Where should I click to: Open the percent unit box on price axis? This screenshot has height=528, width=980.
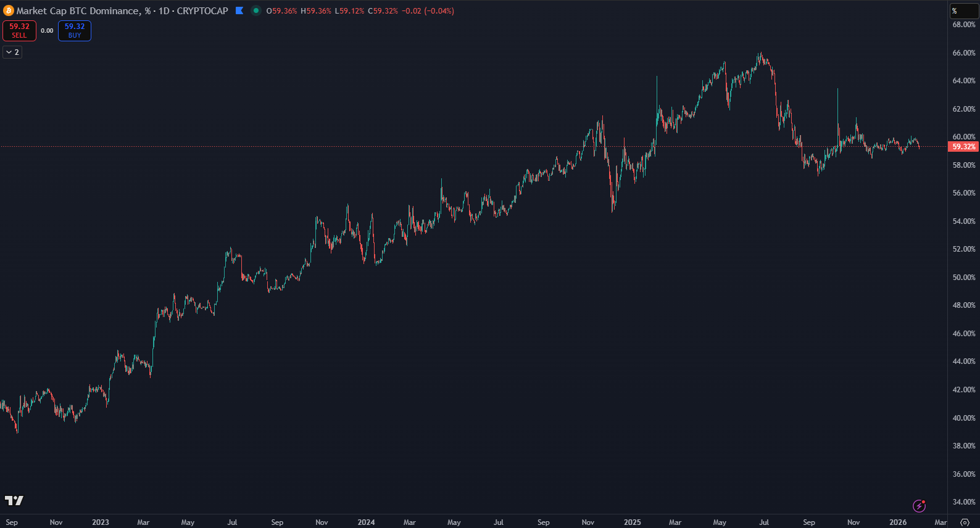click(963, 11)
